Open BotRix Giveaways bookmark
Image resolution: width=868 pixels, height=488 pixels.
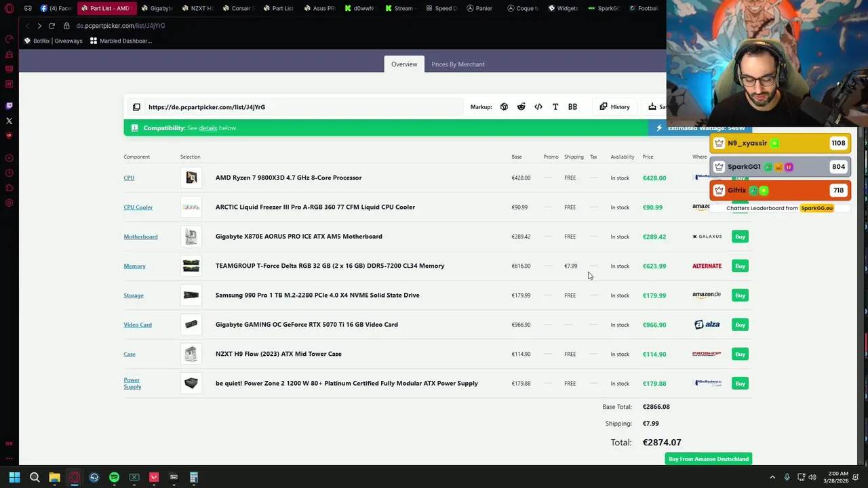pos(53,41)
